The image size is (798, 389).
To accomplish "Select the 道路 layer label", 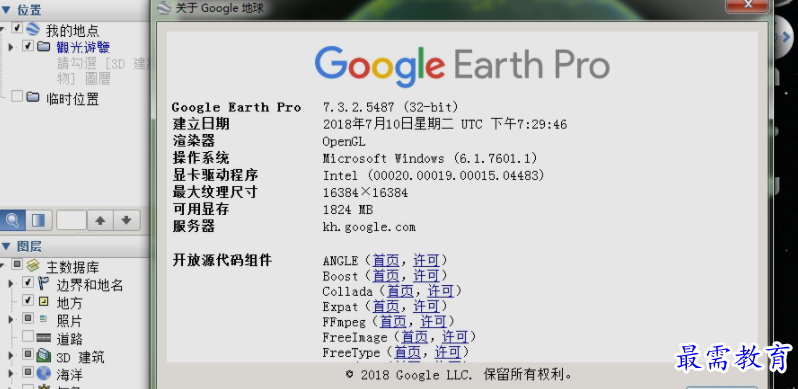I will pos(70,339).
